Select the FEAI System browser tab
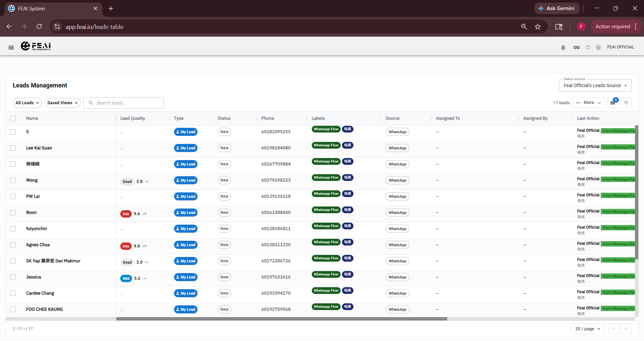Viewport: 644px width, 341px height. click(53, 9)
